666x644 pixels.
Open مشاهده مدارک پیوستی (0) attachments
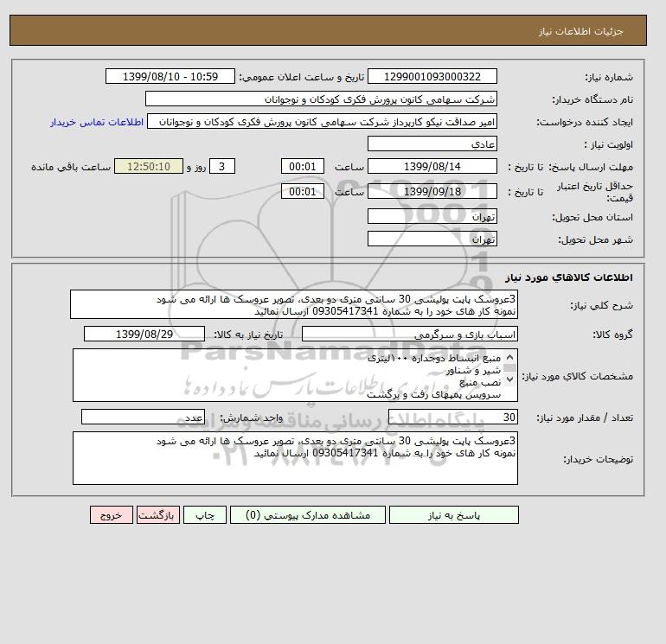coord(308,514)
